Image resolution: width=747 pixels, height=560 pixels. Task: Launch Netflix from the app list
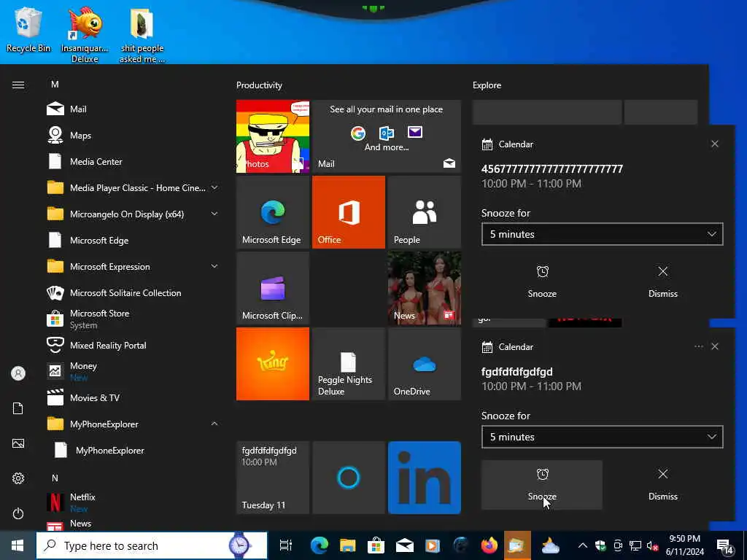click(133, 502)
